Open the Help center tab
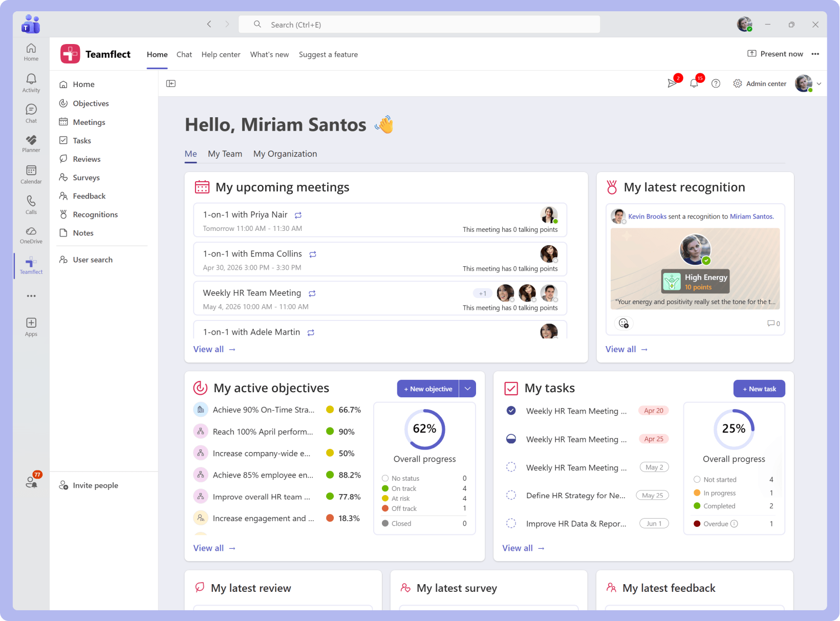This screenshot has height=621, width=840. (x=221, y=54)
